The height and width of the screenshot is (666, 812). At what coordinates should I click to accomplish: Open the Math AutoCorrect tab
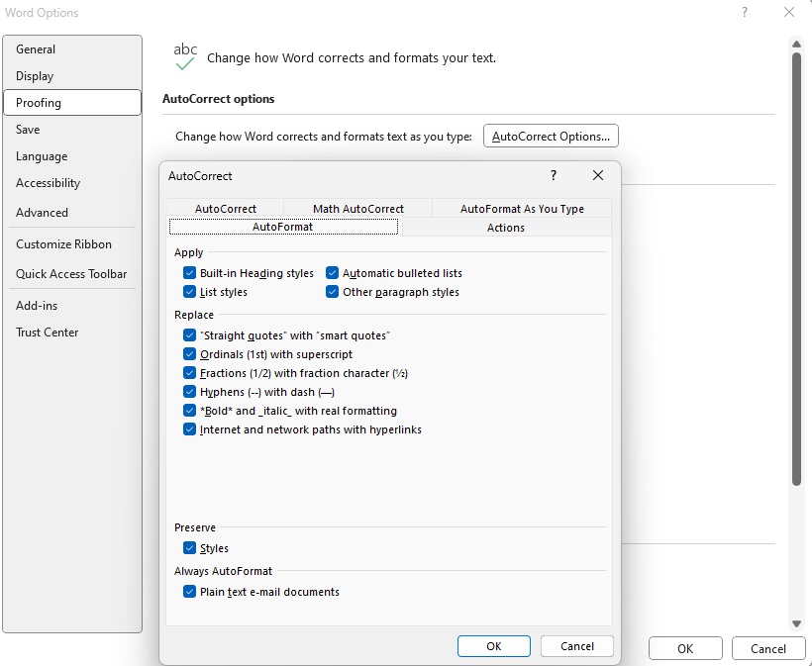click(358, 208)
